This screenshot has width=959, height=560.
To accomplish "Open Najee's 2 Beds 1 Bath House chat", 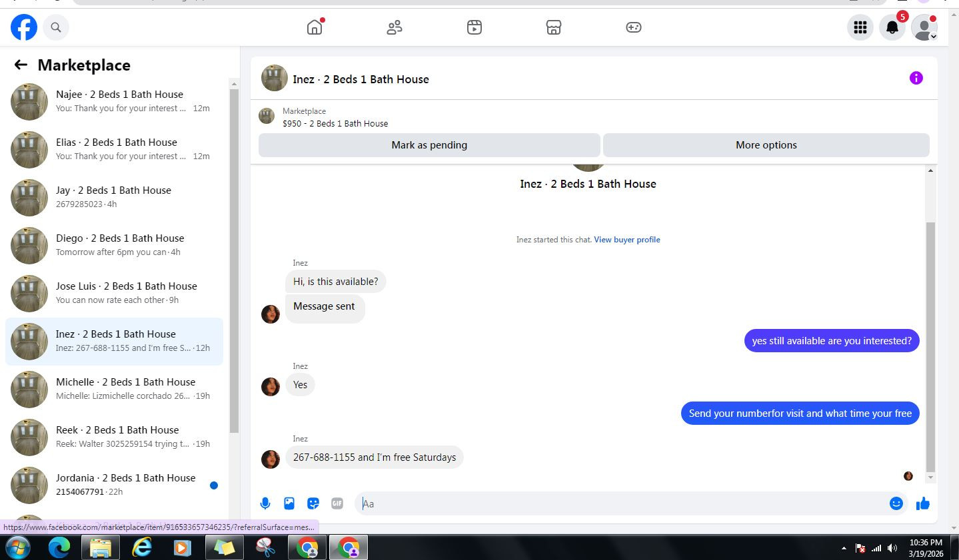I will click(115, 102).
